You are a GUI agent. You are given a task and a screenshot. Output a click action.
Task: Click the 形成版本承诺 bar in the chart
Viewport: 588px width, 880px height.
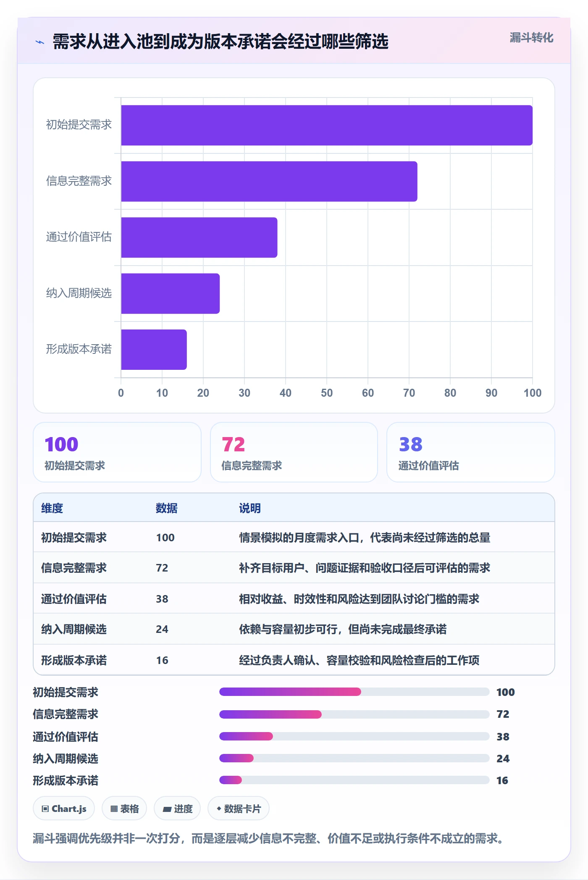154,350
